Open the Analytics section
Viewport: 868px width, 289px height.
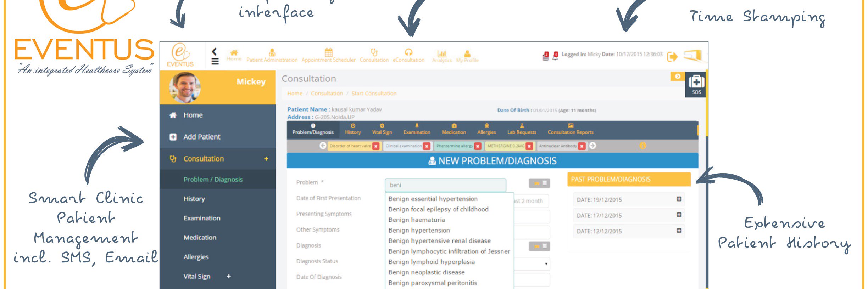tap(442, 56)
